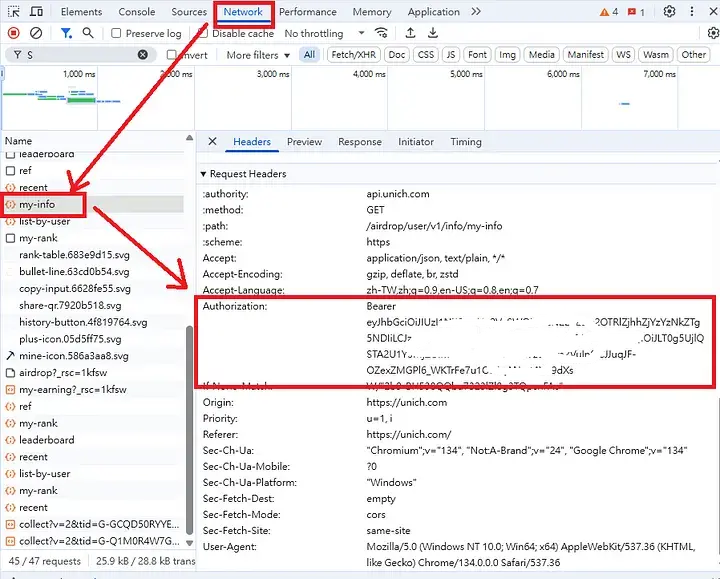Screen dimensions: 720x579
Task: Open the DevTools three-dot menu
Action: [x=692, y=11]
